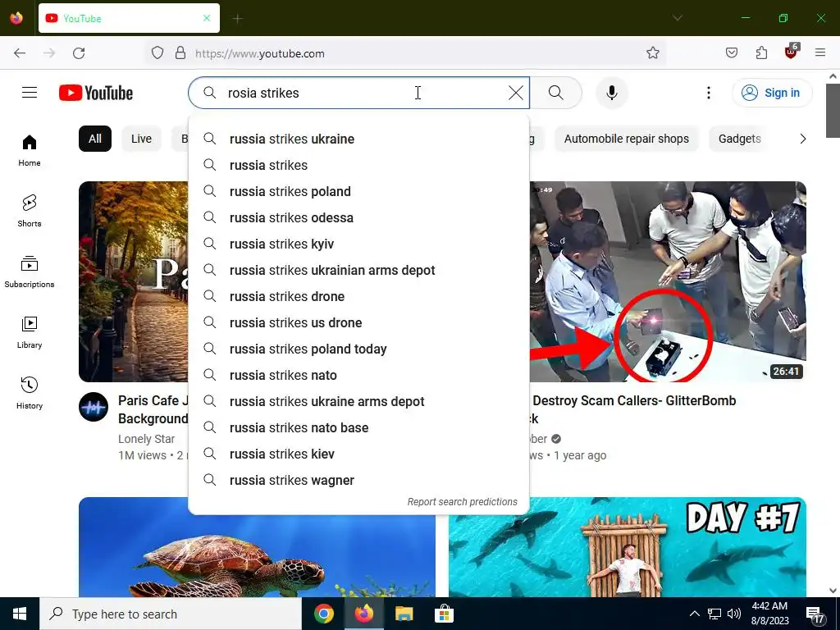Open the Windows Start menu
Screen dimensions: 840x630
click(20, 614)
